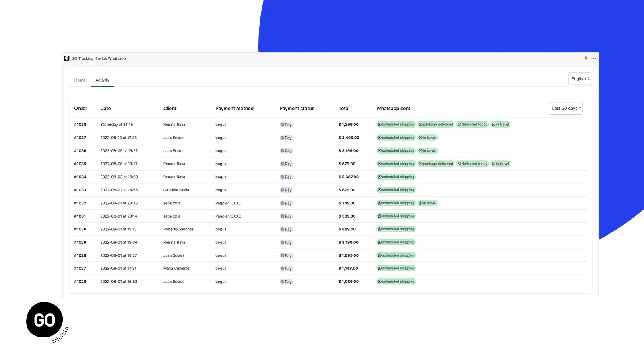Click scheduled shipping tag on order #1030
644x362 pixels.
pos(396,229)
